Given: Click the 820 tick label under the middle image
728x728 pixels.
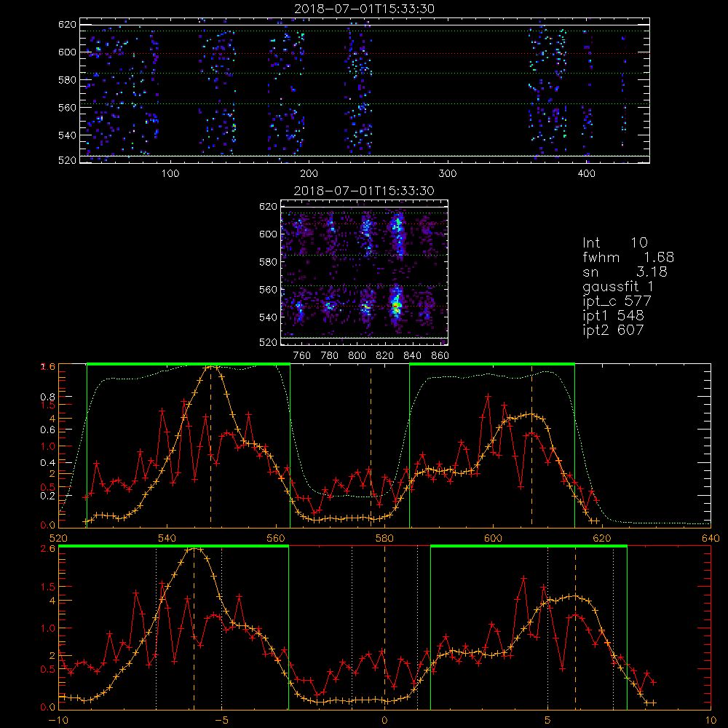Looking at the screenshot, I should click(x=385, y=356).
